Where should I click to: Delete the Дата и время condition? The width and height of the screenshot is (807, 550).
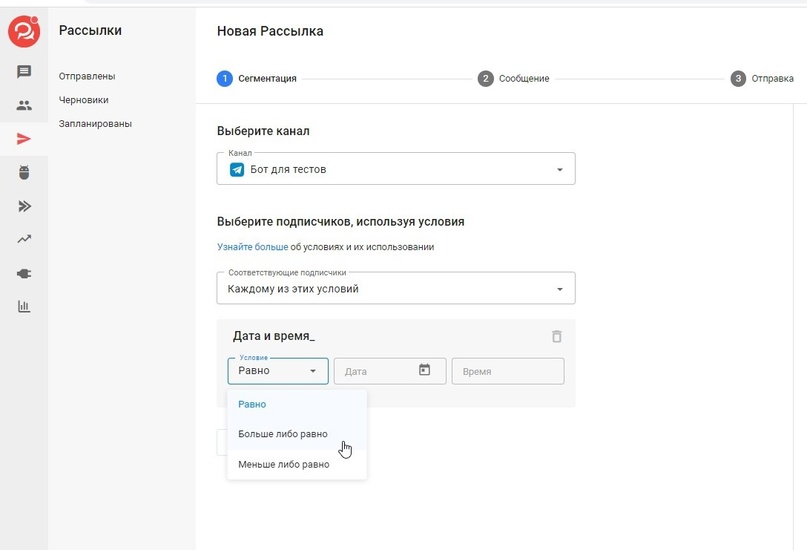coord(557,337)
